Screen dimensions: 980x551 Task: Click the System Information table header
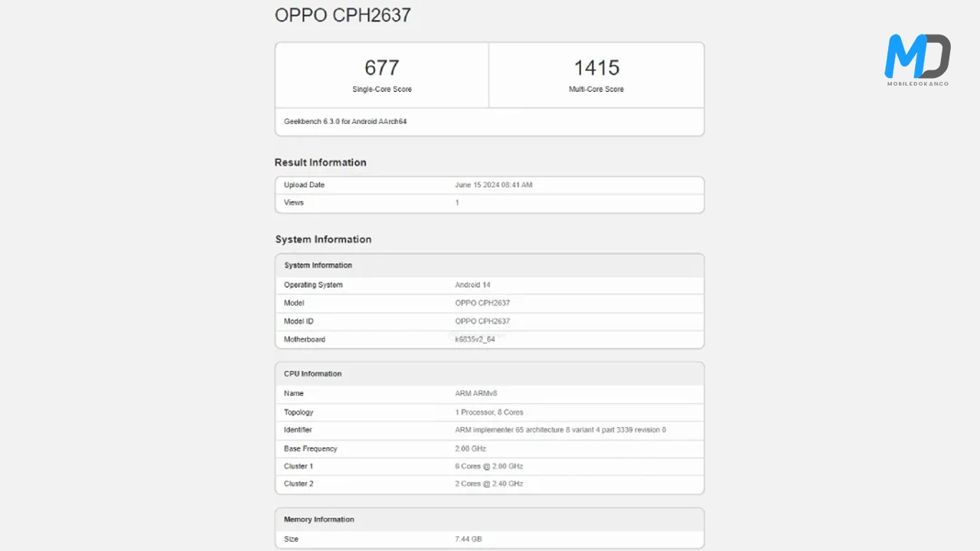[318, 266]
